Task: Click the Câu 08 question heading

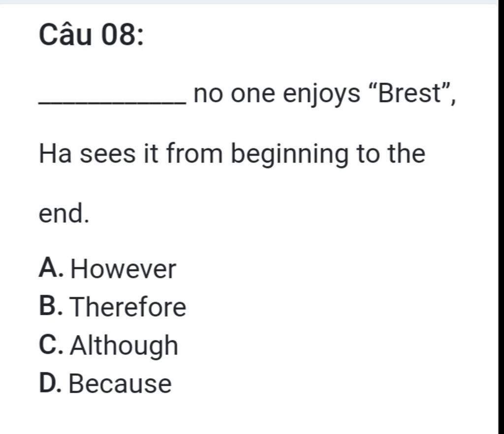Action: (x=91, y=34)
